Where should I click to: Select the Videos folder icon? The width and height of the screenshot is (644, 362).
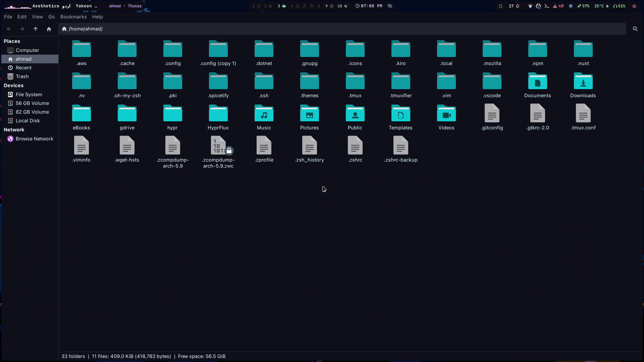coord(446,113)
